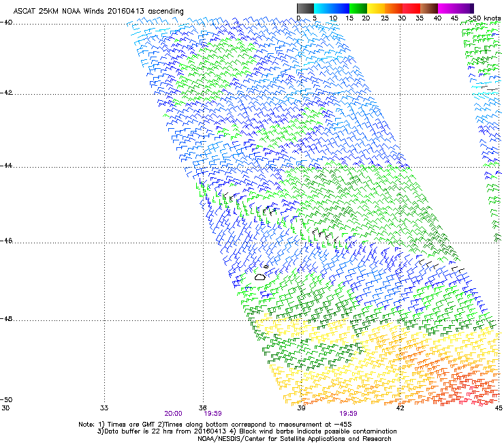Click the '35' label under the color bar

coord(420,18)
